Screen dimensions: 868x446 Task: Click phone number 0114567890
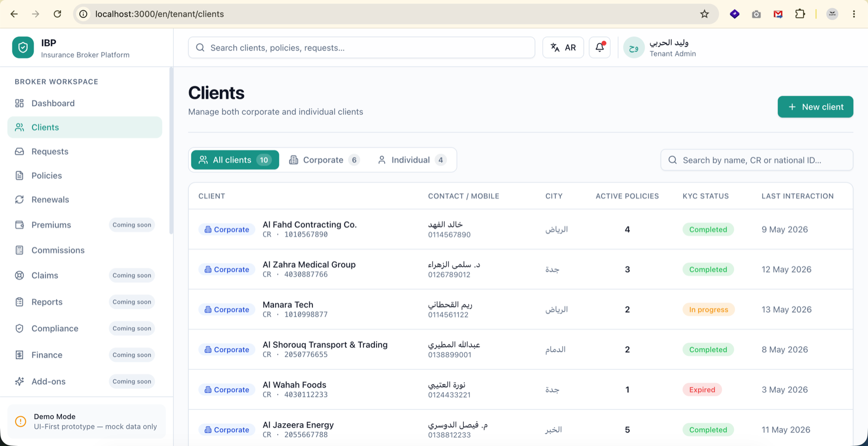[x=449, y=235]
